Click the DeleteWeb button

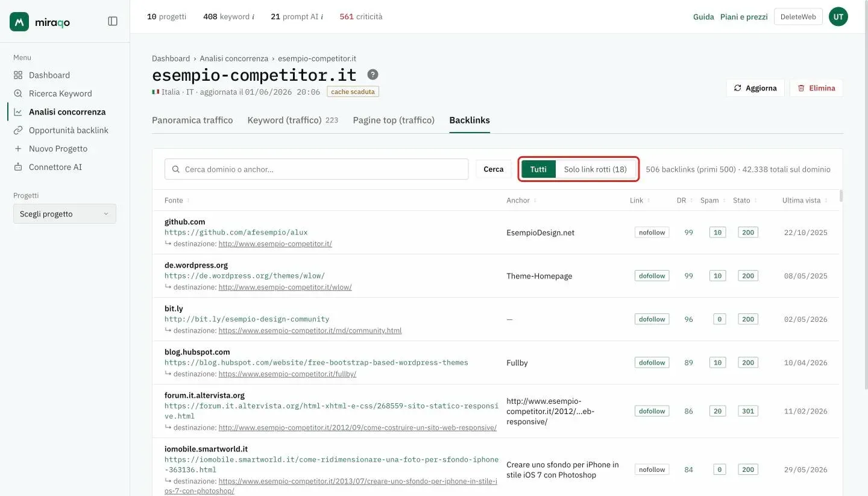tap(798, 17)
